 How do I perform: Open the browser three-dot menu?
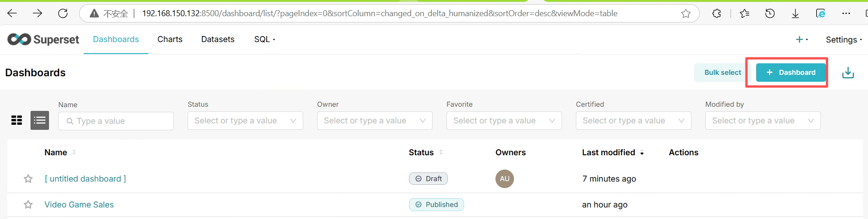point(846,13)
